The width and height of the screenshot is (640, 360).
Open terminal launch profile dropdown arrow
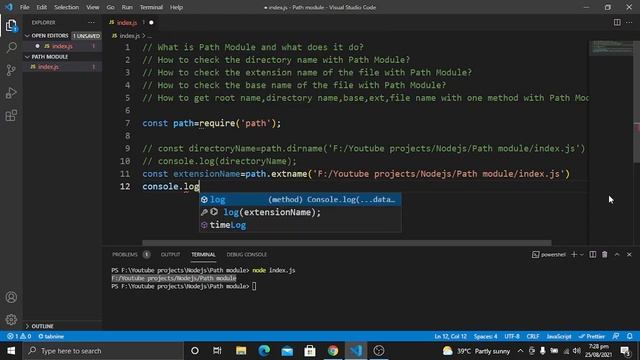582,254
